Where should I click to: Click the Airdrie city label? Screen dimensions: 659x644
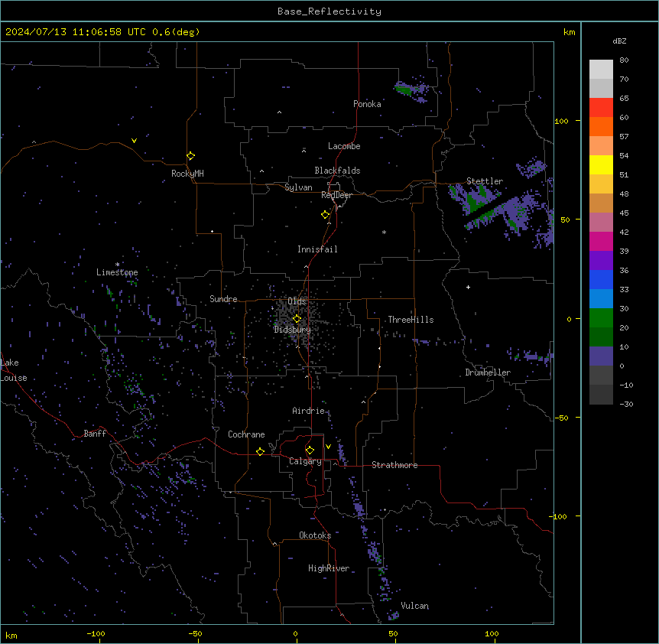click(308, 411)
